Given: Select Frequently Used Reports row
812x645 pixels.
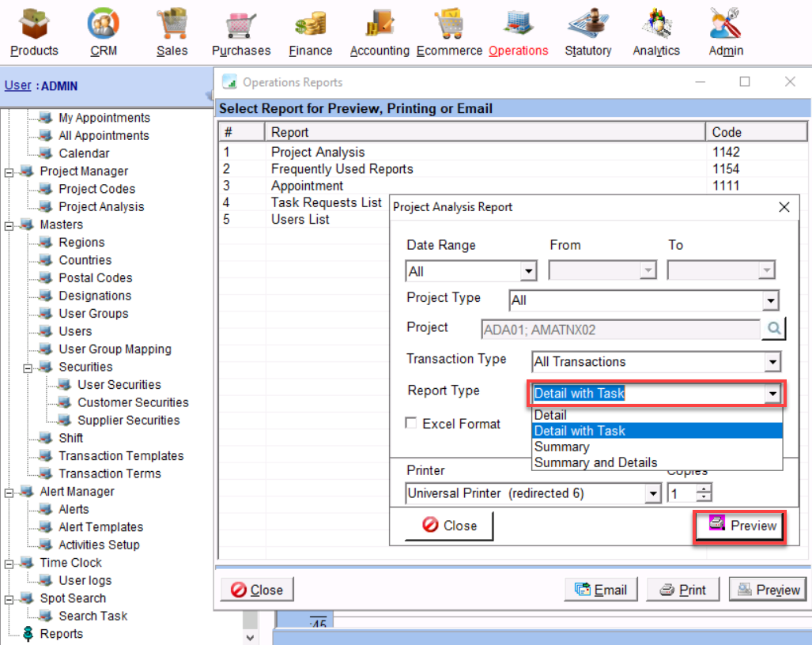Looking at the screenshot, I should point(342,169).
